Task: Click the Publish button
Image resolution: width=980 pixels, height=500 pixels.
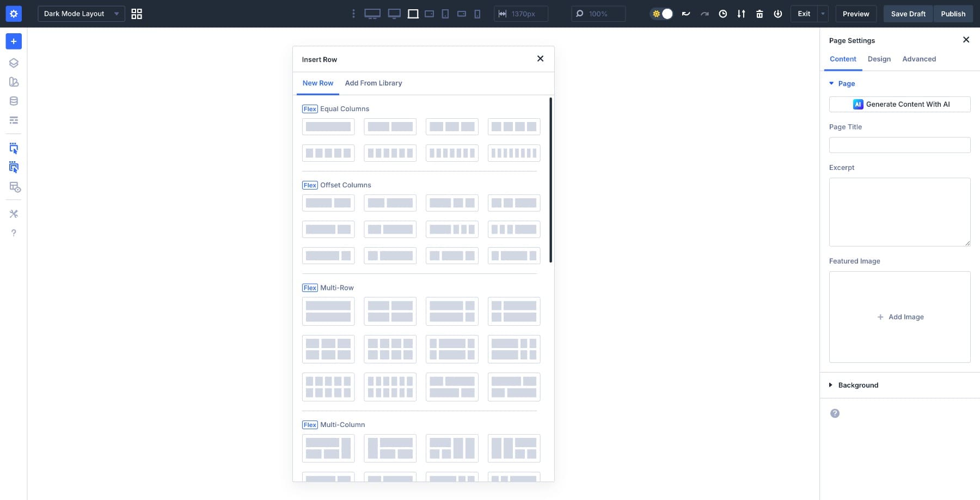Action: point(953,14)
